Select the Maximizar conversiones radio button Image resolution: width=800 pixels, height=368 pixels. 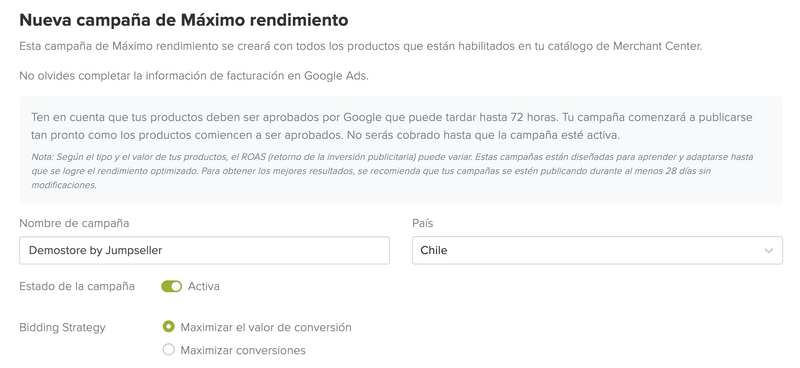pyautogui.click(x=168, y=350)
